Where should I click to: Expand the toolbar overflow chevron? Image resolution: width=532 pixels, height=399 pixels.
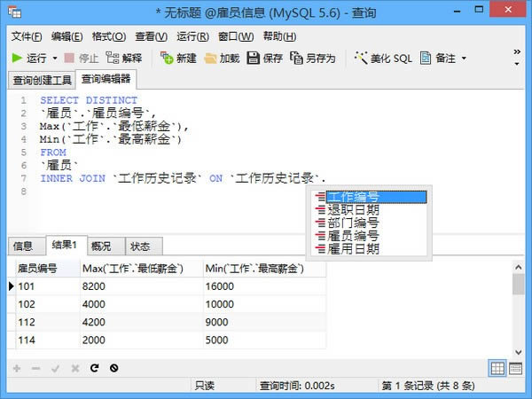tap(517, 51)
